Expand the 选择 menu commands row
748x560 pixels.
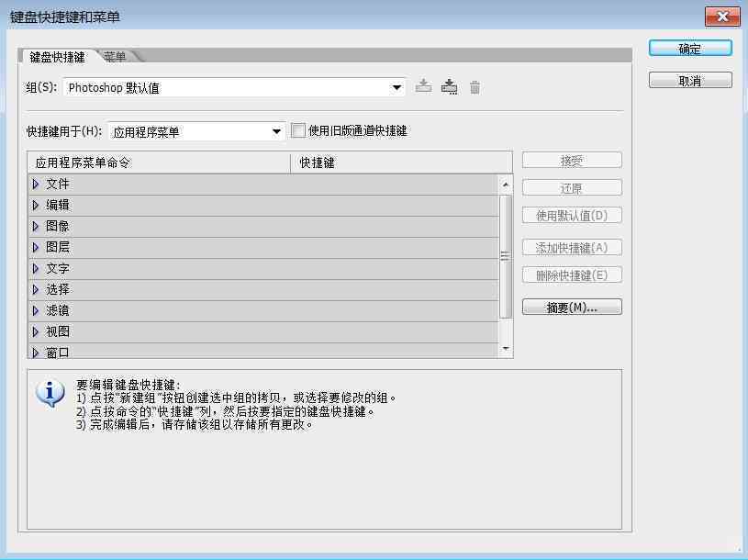pyautogui.click(x=35, y=289)
